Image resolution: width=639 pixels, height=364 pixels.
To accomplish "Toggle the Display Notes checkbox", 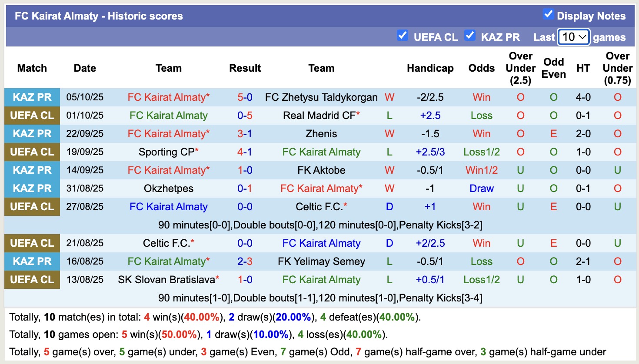I will [548, 14].
